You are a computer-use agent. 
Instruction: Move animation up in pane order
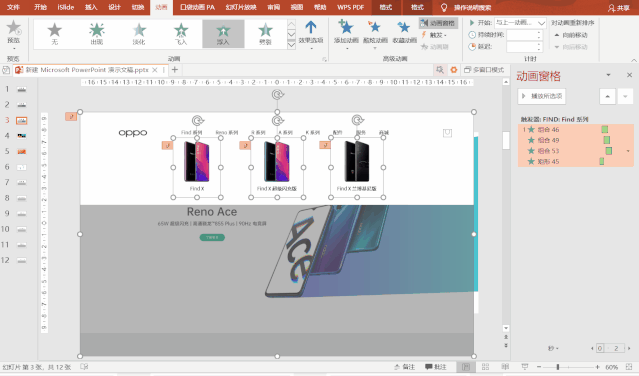[x=607, y=96]
